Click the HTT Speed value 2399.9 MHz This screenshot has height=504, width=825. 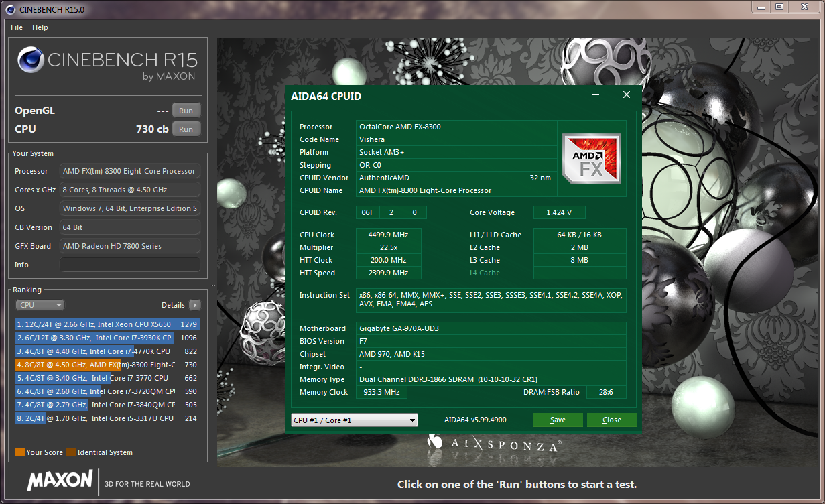389,273
